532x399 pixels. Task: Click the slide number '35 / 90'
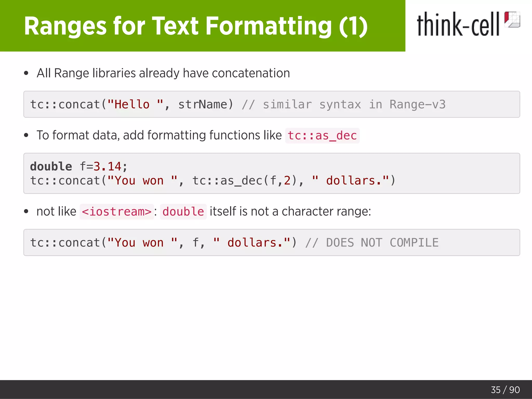pyautogui.click(x=505, y=390)
